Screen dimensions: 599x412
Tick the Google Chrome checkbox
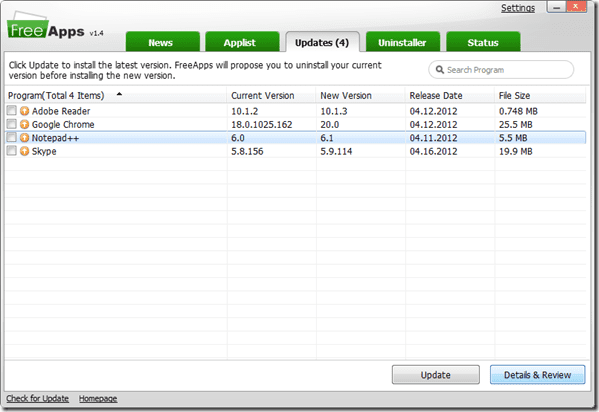click(x=11, y=124)
